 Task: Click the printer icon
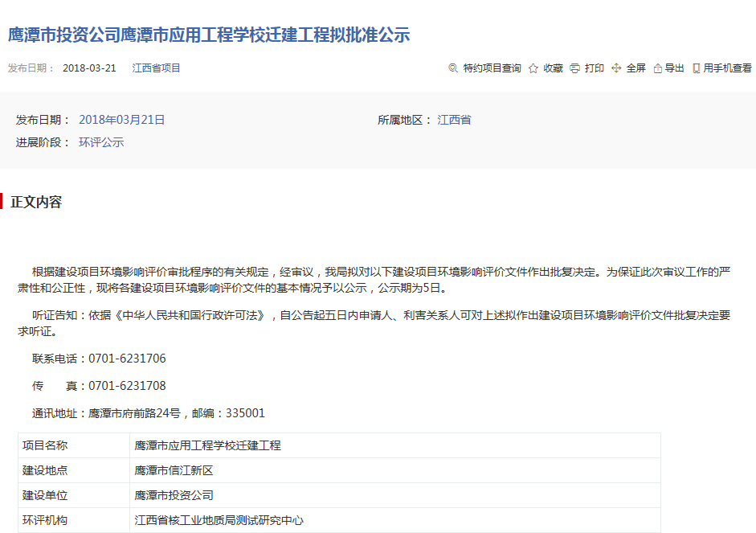point(574,68)
